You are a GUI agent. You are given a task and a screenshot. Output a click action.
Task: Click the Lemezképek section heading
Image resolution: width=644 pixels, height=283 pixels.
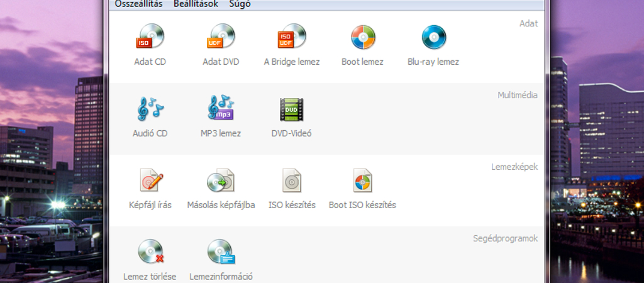[514, 167]
